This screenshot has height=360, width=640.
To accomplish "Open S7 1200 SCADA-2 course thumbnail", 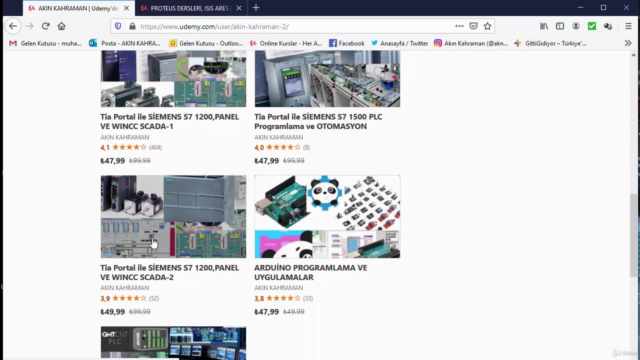I will [173, 217].
